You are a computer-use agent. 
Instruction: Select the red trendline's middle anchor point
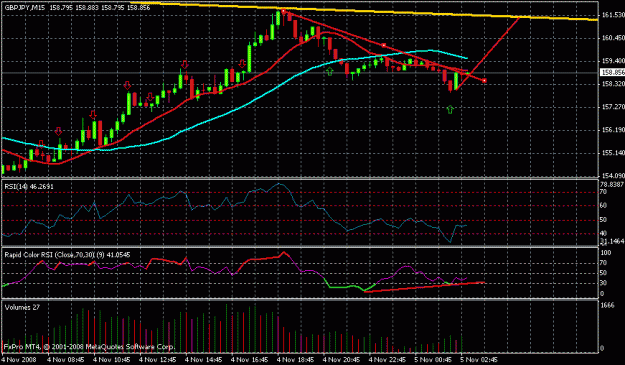click(383, 45)
